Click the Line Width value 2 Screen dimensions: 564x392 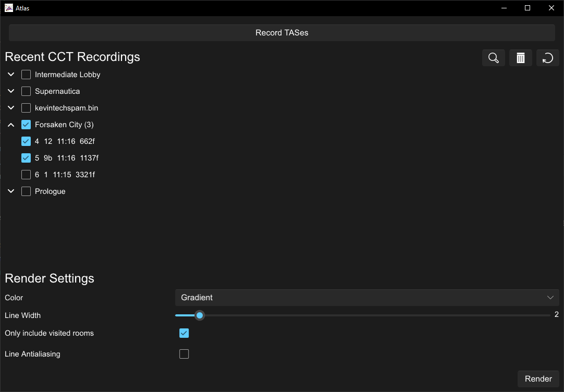[557, 315]
